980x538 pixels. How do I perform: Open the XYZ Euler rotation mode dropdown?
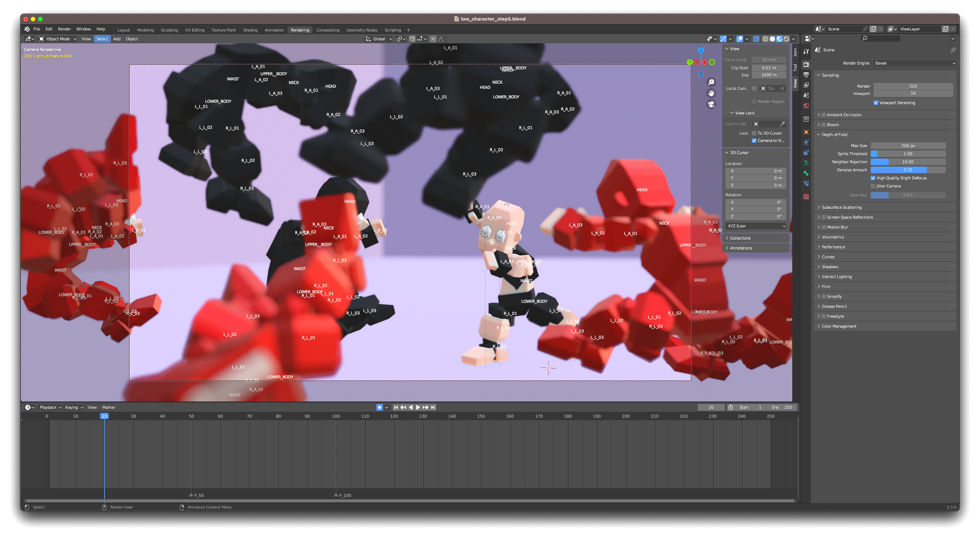[756, 226]
